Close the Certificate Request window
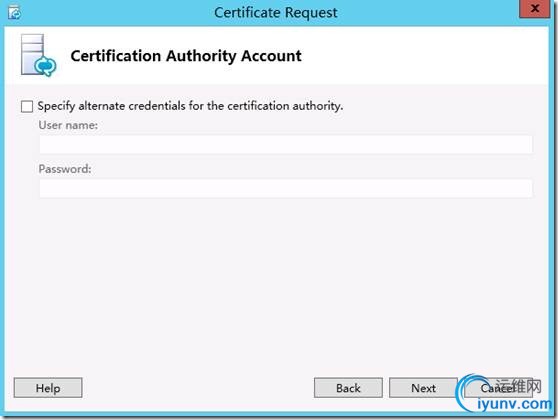 pyautogui.click(x=535, y=9)
